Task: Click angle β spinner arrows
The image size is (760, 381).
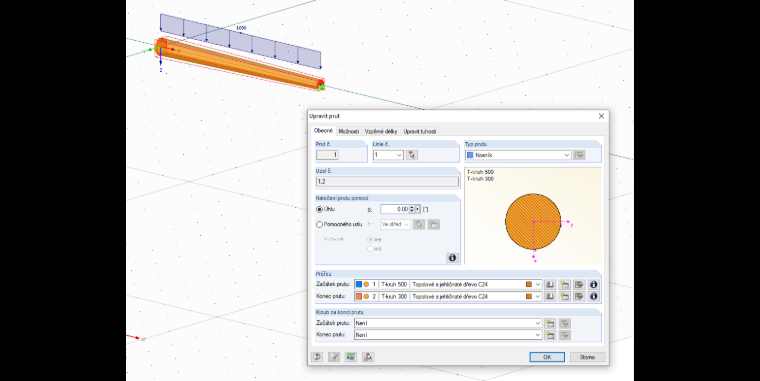Action: point(412,209)
